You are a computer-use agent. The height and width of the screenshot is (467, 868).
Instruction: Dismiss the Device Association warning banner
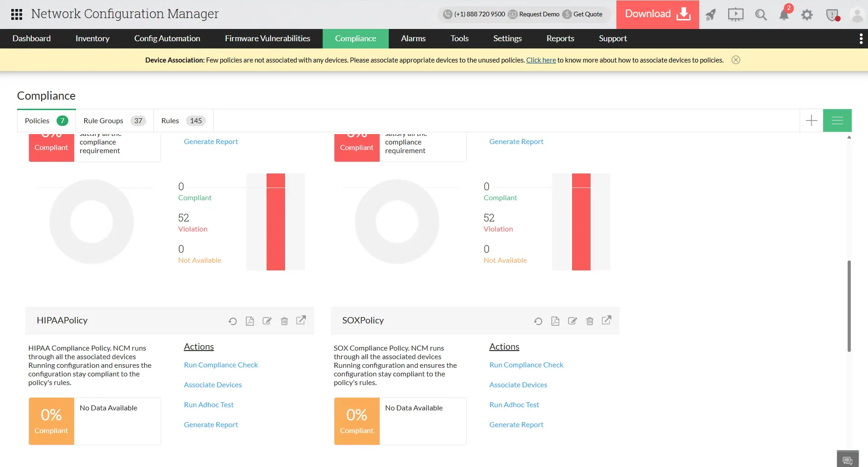click(736, 60)
